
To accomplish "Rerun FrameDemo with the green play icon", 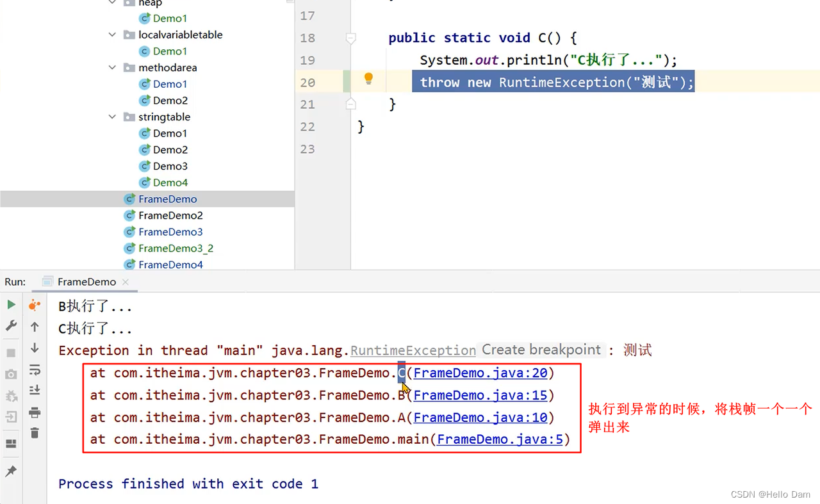I will (x=11, y=304).
